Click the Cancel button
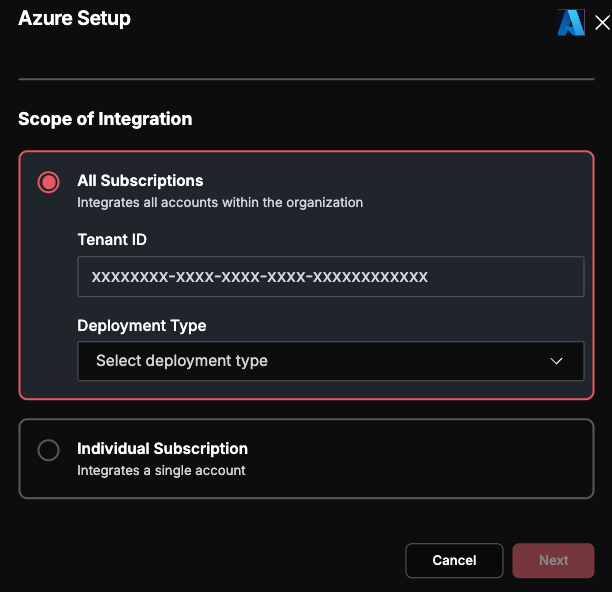The image size is (612, 592). [x=454, y=560]
